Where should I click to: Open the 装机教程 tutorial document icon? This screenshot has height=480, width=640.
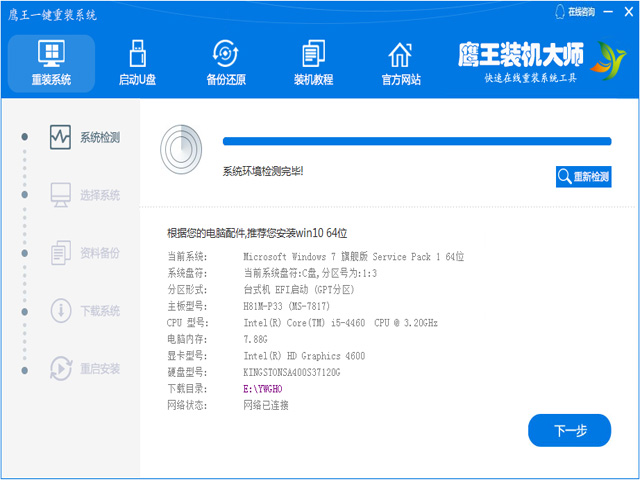click(313, 54)
